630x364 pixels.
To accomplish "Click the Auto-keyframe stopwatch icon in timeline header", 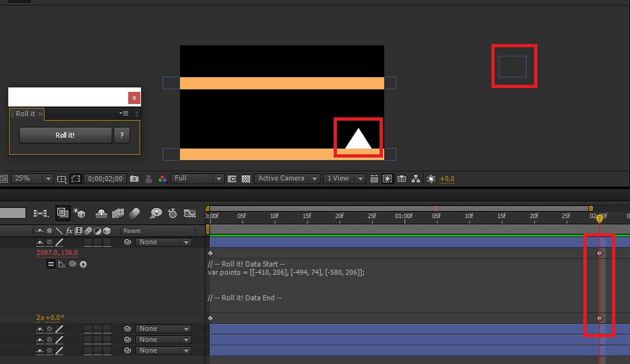I will [x=172, y=213].
